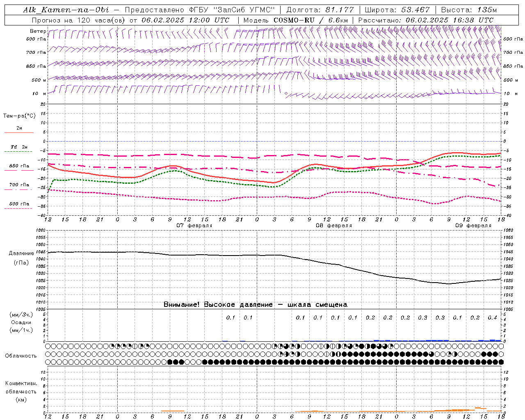Click the 0.4 precipitation value

point(493,317)
